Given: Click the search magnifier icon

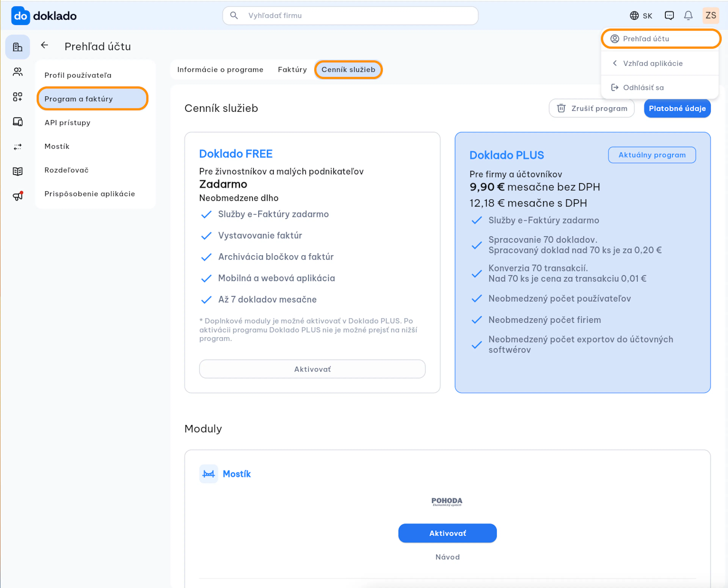Looking at the screenshot, I should click(x=234, y=16).
